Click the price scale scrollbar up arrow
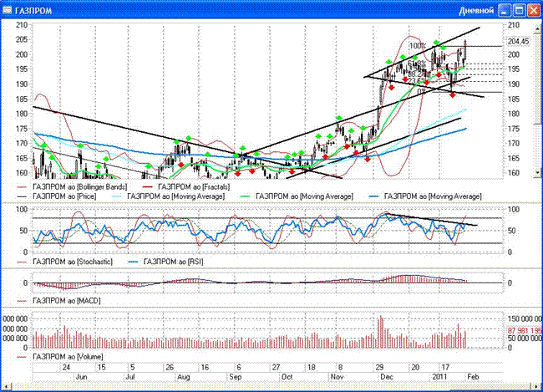The height and width of the screenshot is (392, 543). (537, 27)
